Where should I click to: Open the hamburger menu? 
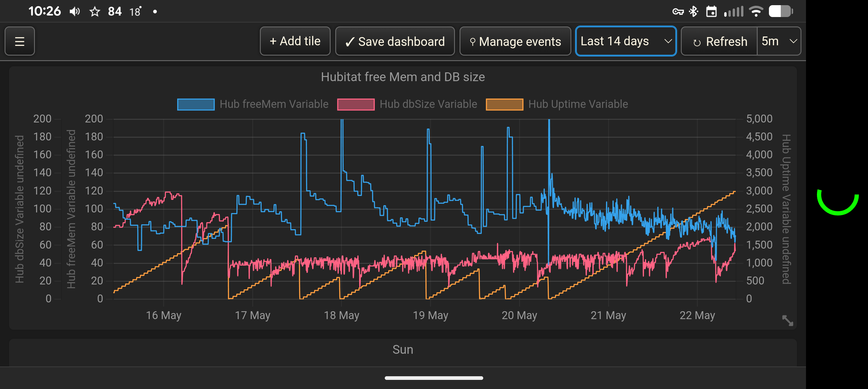[19, 41]
